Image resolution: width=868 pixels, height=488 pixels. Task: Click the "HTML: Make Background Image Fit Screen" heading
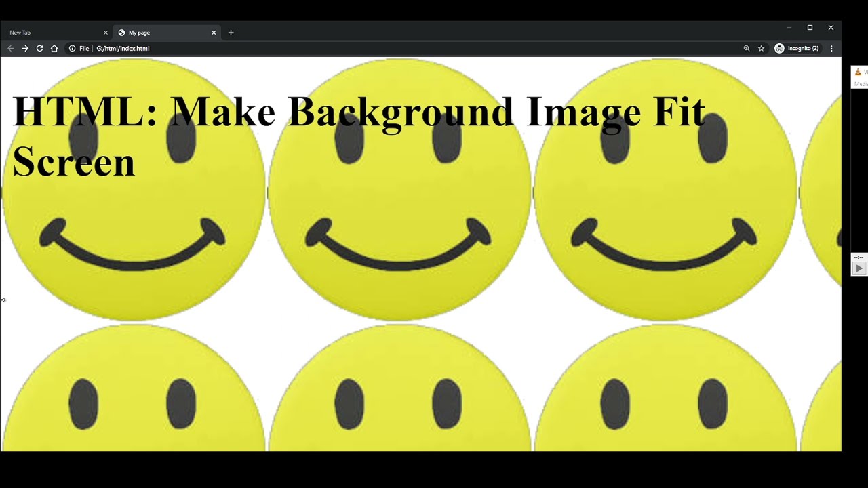coord(359,136)
